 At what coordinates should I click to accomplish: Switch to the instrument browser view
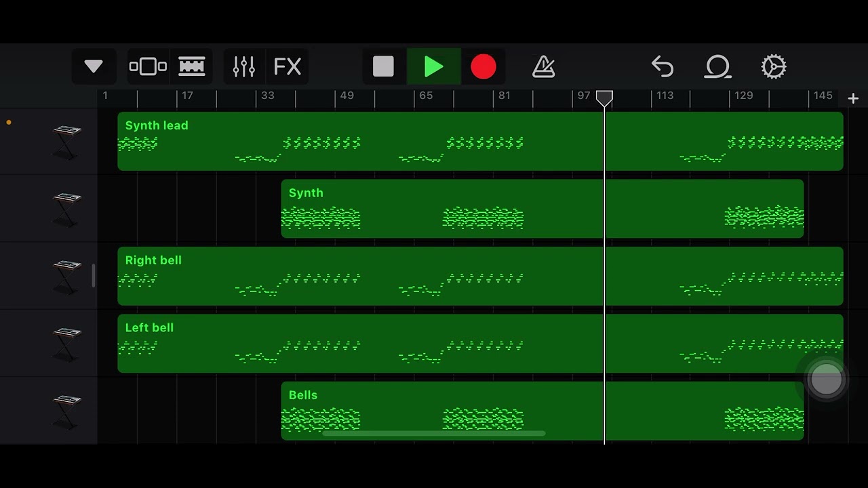pos(148,66)
